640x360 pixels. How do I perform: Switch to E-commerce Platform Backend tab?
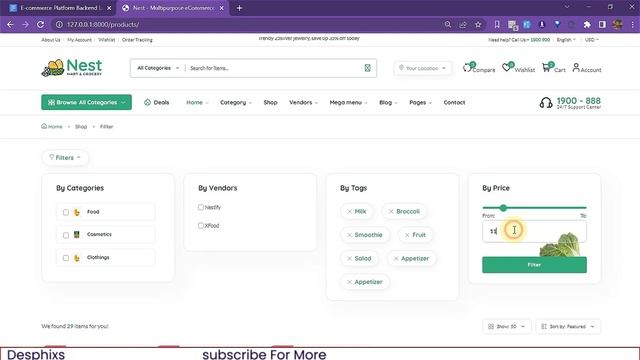point(60,8)
